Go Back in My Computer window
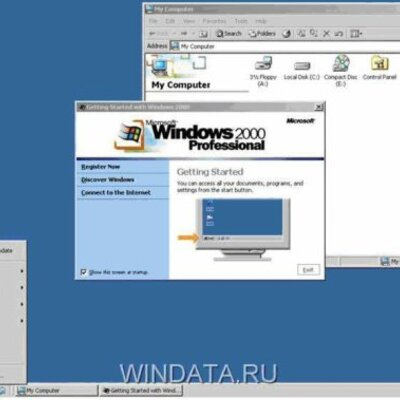This screenshot has width=400, height=400. click(159, 34)
